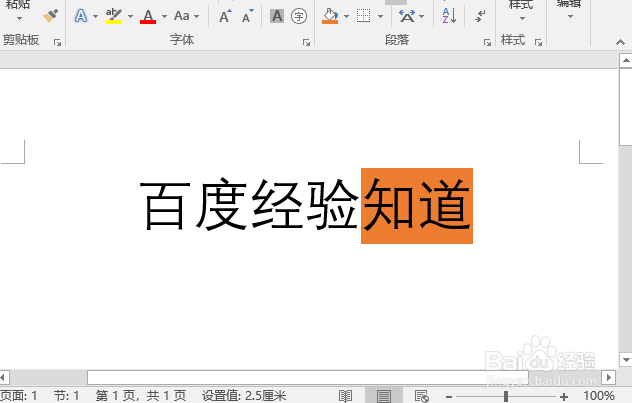The image size is (632, 403).
Task: Click the zoom slider handle
Action: click(x=505, y=396)
